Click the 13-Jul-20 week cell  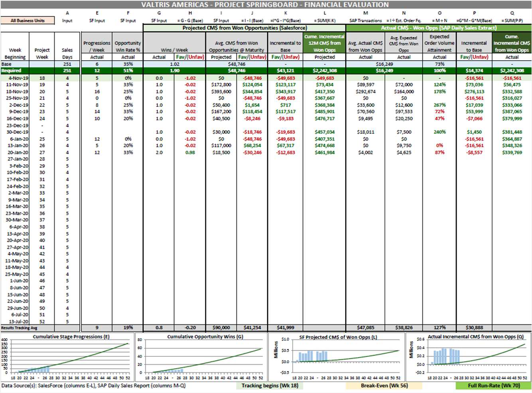(x=15, y=321)
